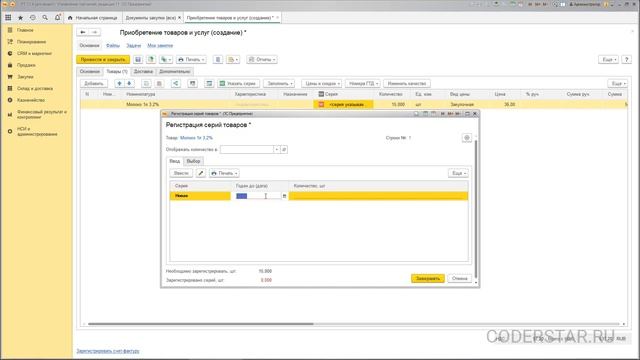Open the Доставка tab of document

tap(143, 71)
